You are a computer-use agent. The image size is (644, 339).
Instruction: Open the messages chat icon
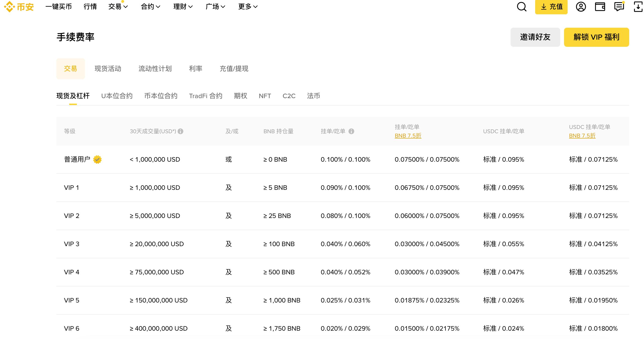(x=619, y=7)
